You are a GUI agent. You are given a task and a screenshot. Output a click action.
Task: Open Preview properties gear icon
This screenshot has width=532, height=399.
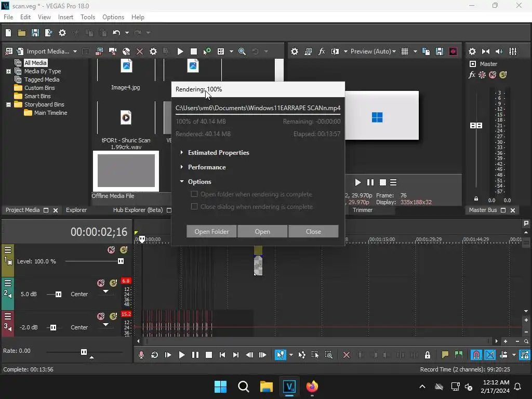[x=295, y=51]
